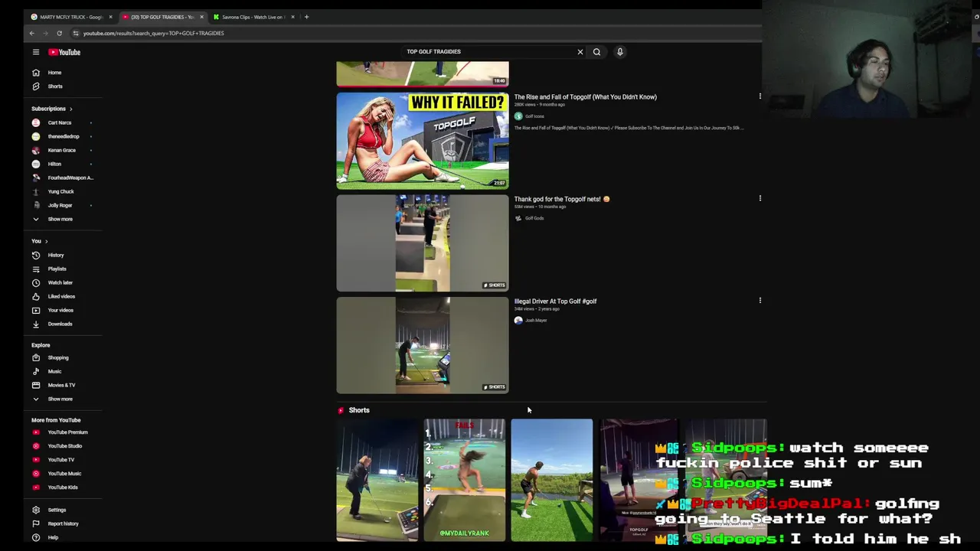Open Illegal Driver At Top Golf title
The width and height of the screenshot is (980, 551).
pos(555,301)
